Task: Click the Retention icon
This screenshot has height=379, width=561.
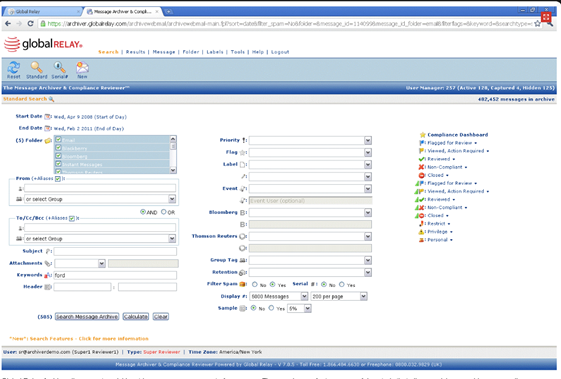Action: tap(242, 273)
